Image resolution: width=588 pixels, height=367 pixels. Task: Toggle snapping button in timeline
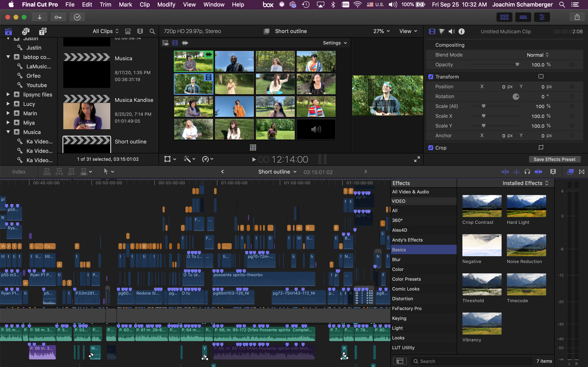pos(538,172)
